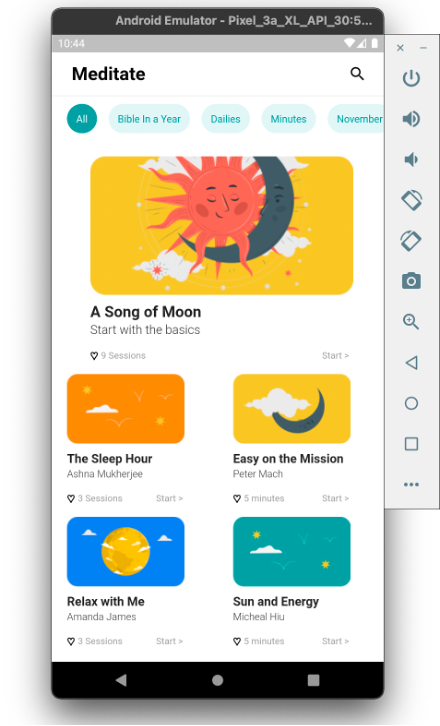This screenshot has width=440, height=726.
Task: Open extended controls three-dot menu
Action: (x=411, y=484)
